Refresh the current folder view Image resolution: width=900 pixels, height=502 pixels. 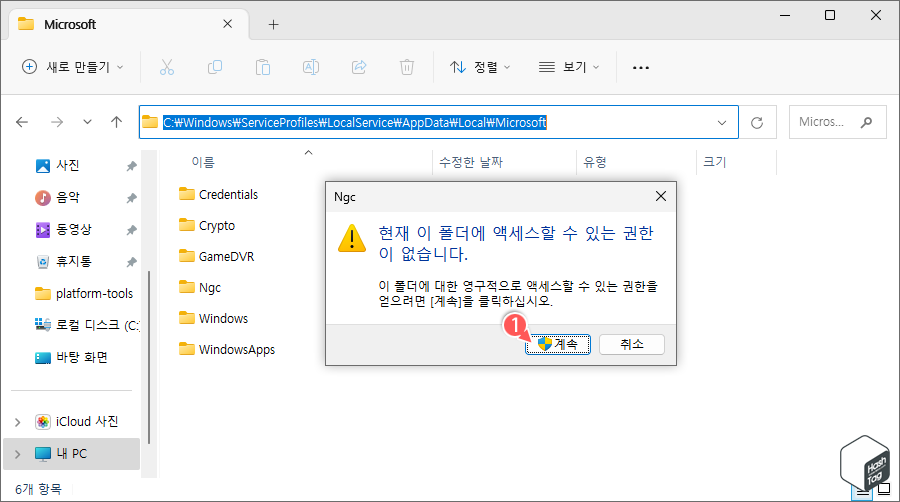click(757, 122)
